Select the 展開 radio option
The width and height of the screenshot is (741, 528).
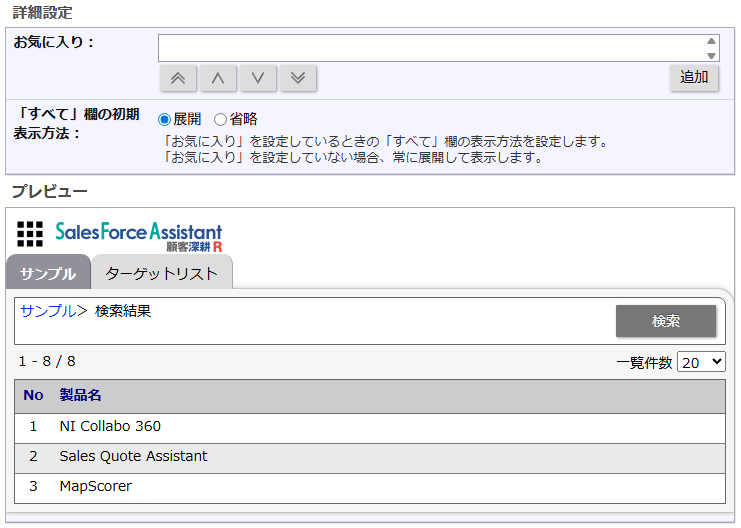click(165, 119)
